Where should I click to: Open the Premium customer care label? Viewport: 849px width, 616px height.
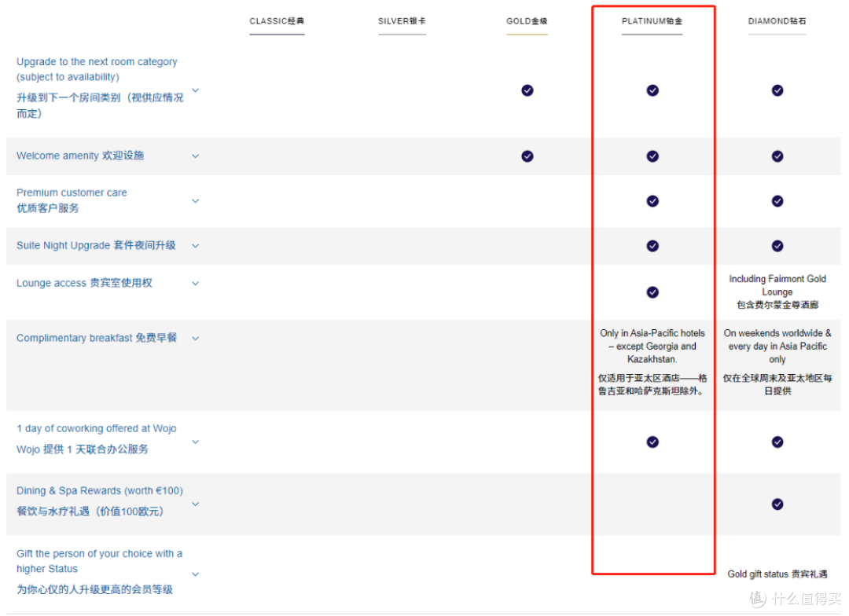point(72,200)
